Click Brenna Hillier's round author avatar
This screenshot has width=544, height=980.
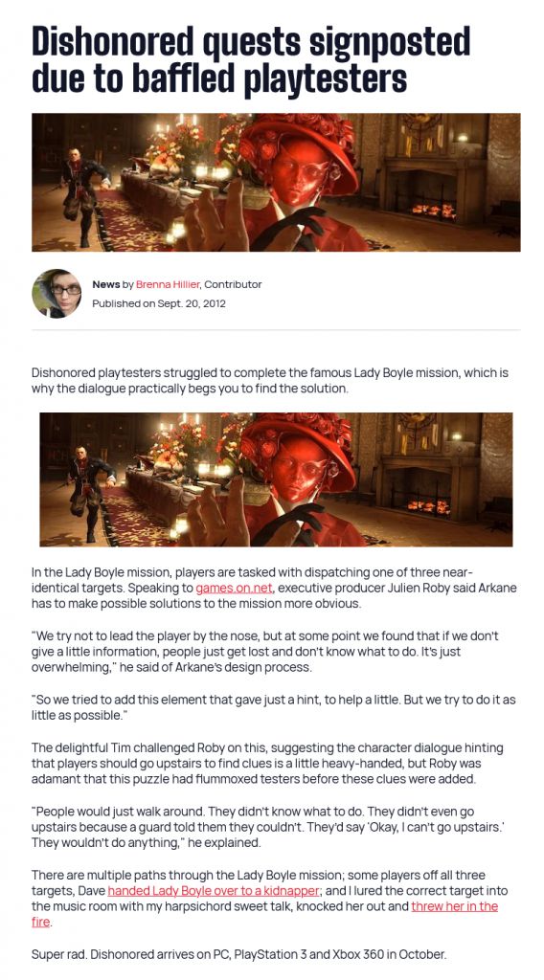[57, 293]
